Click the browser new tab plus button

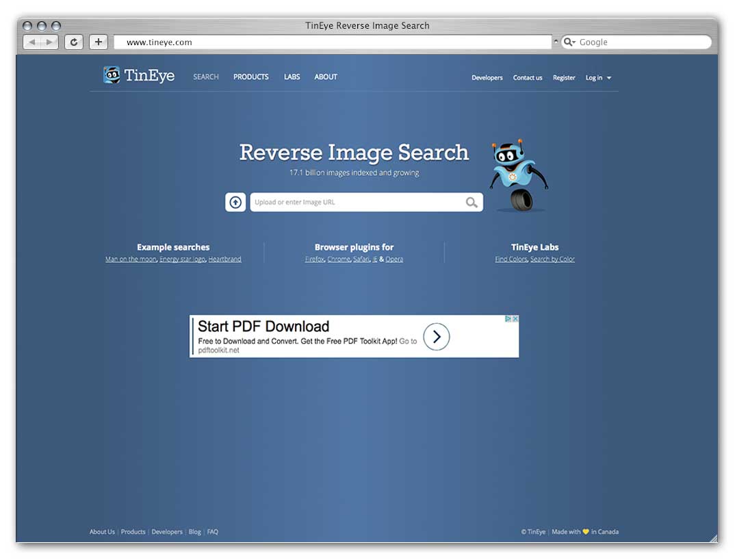click(99, 42)
